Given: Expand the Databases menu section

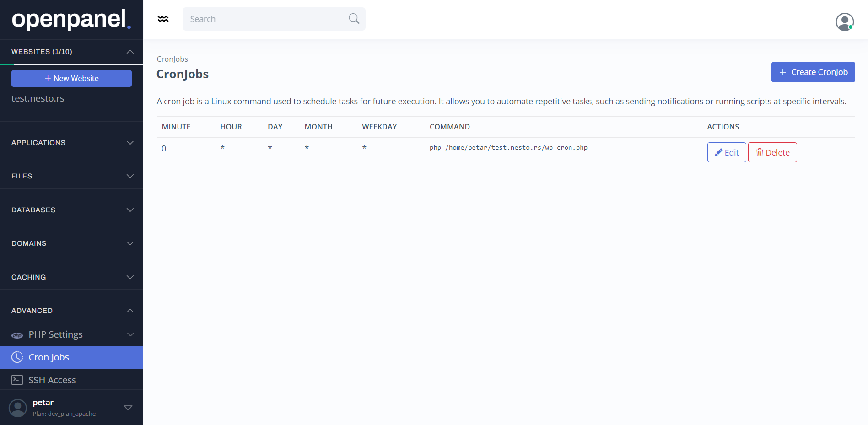Looking at the screenshot, I should [x=130, y=210].
